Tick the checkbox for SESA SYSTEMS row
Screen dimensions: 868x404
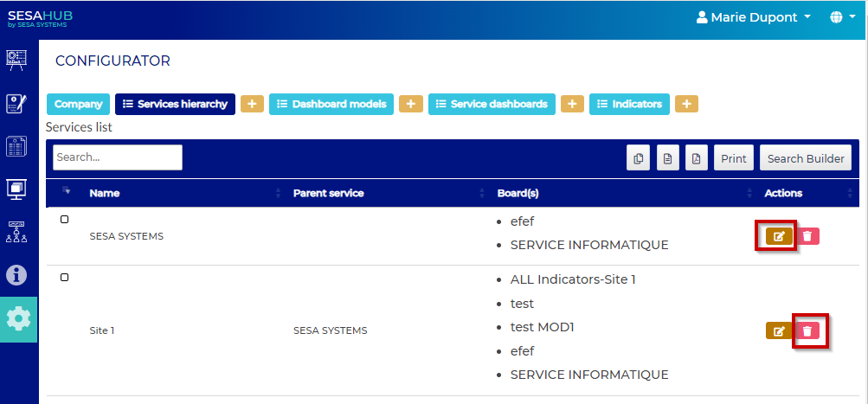(x=65, y=220)
